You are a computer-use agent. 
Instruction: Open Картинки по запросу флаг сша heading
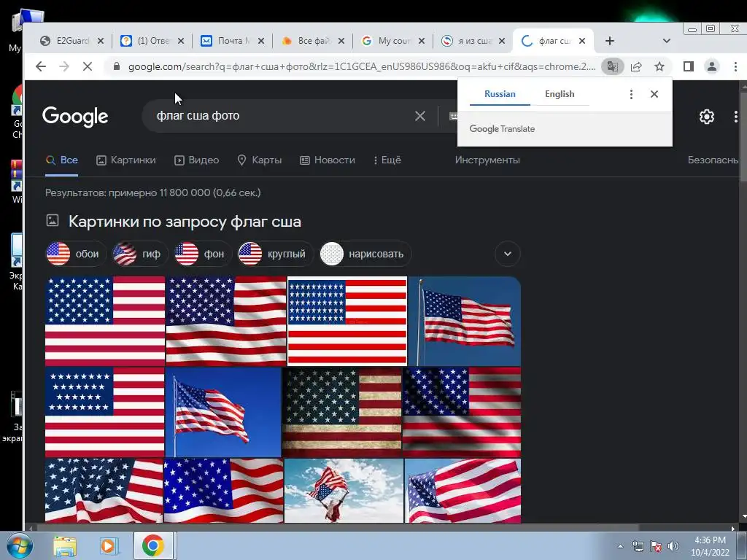click(x=185, y=222)
